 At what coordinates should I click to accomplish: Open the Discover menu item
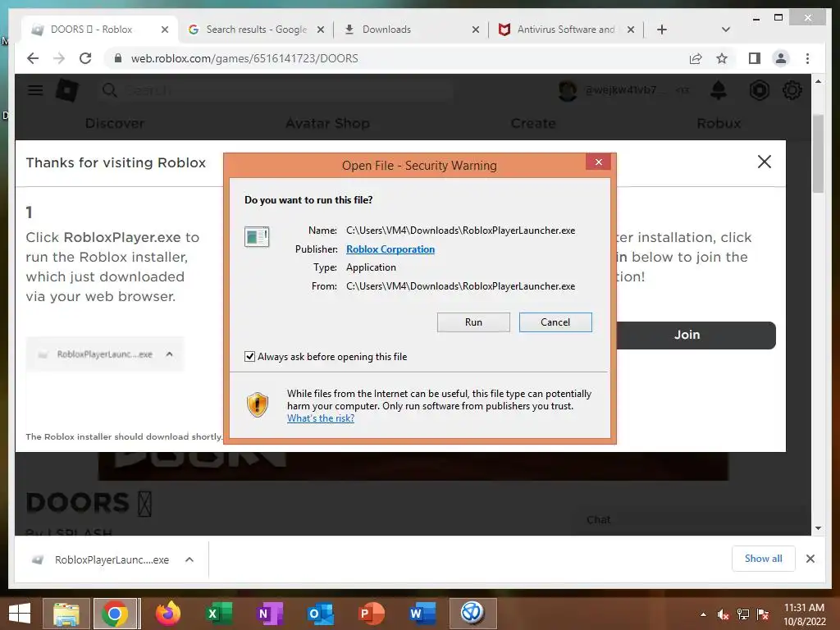[115, 123]
